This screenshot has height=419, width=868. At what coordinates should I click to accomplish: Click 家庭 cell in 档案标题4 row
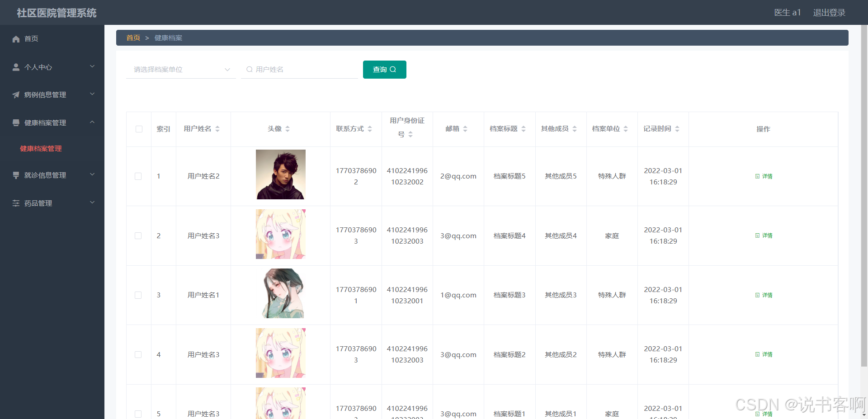pos(612,236)
